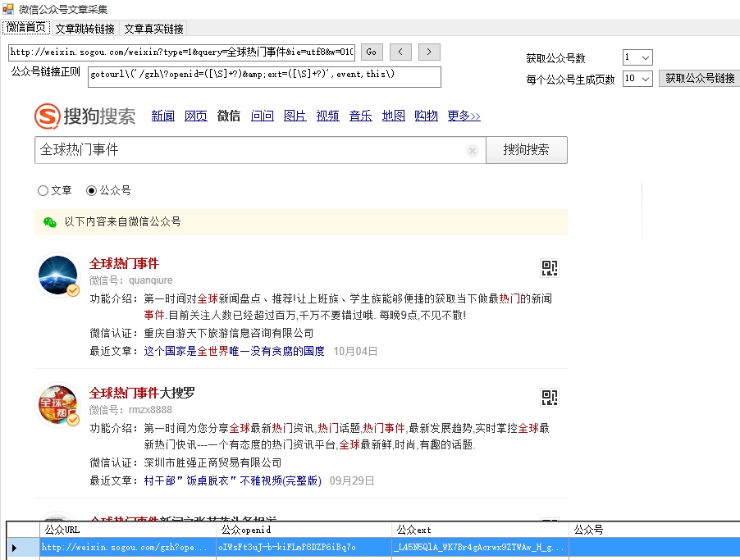The image size is (740, 560).
Task: Open the 问问 search category
Action: (x=263, y=116)
